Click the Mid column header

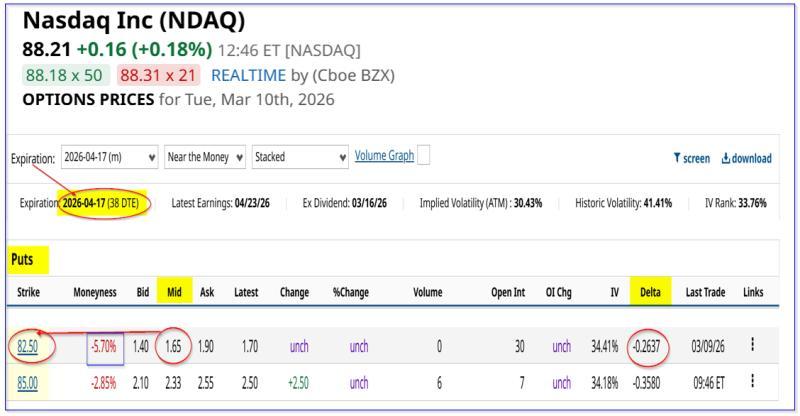click(174, 292)
